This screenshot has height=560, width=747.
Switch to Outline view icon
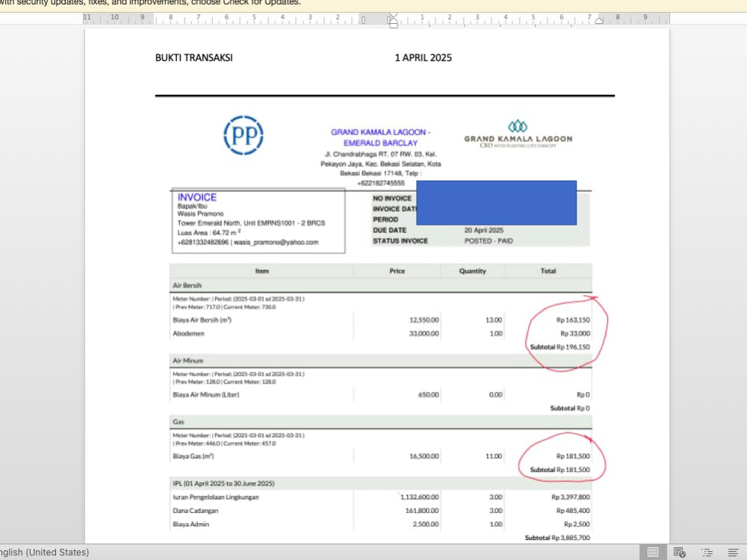click(x=707, y=553)
